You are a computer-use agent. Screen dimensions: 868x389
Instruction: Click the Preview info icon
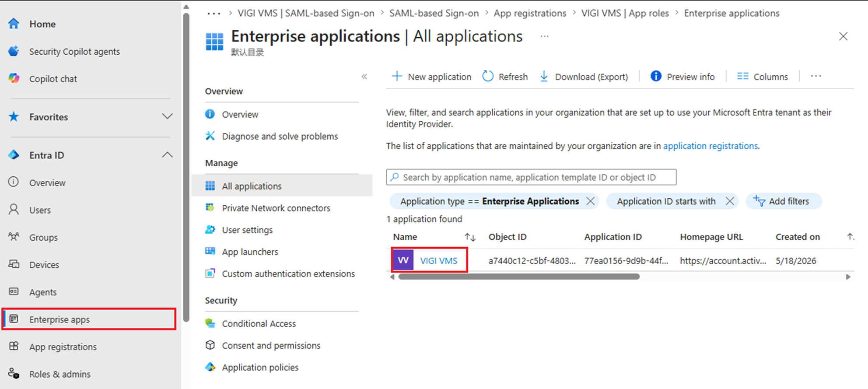(x=656, y=76)
